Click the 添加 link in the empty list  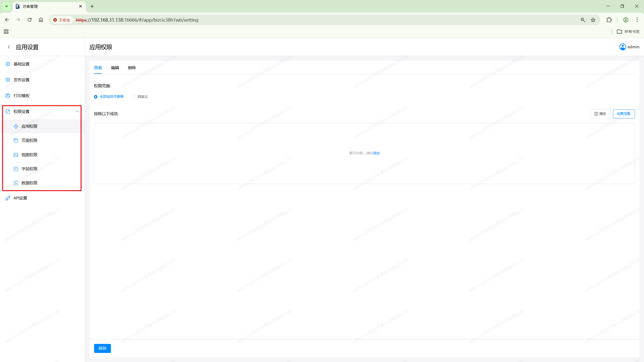[376, 153]
